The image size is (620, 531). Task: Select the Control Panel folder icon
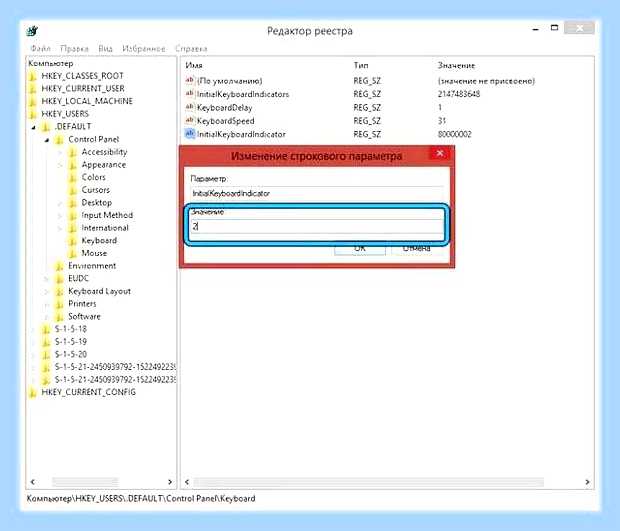(59, 139)
